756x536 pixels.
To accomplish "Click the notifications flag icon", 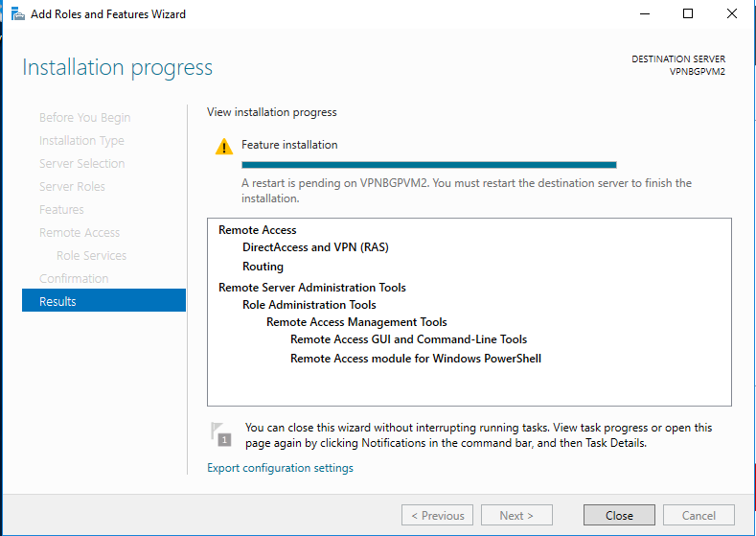I will click(x=220, y=434).
